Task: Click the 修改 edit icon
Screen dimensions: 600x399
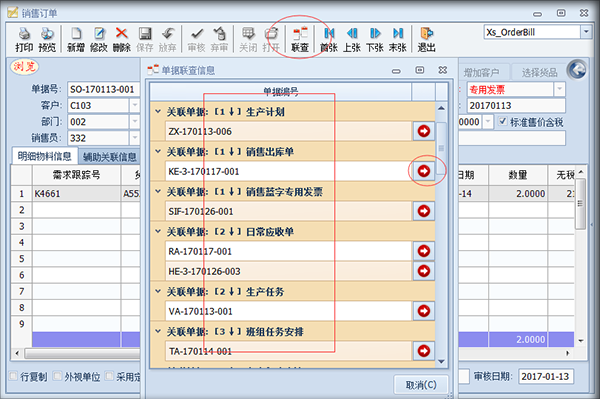Action: point(99,39)
